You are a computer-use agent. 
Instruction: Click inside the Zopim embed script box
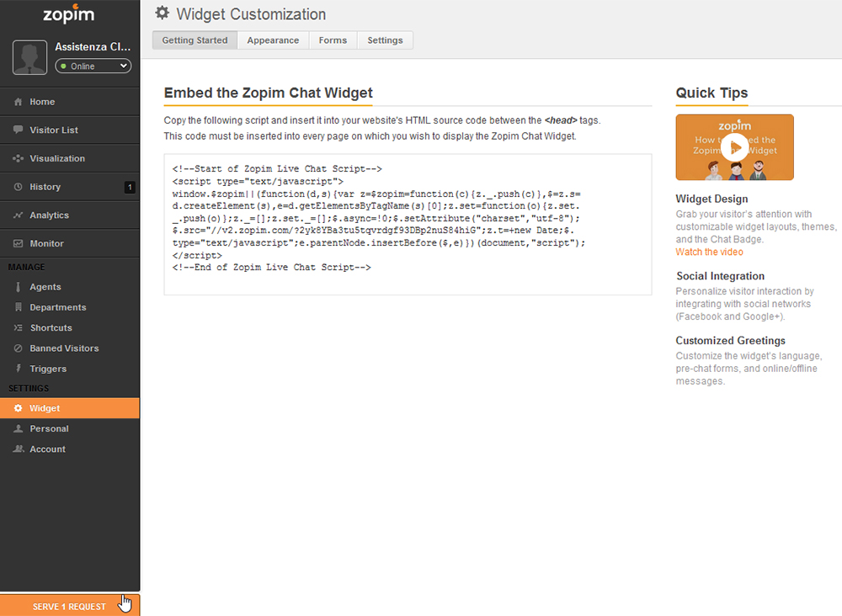[408, 225]
